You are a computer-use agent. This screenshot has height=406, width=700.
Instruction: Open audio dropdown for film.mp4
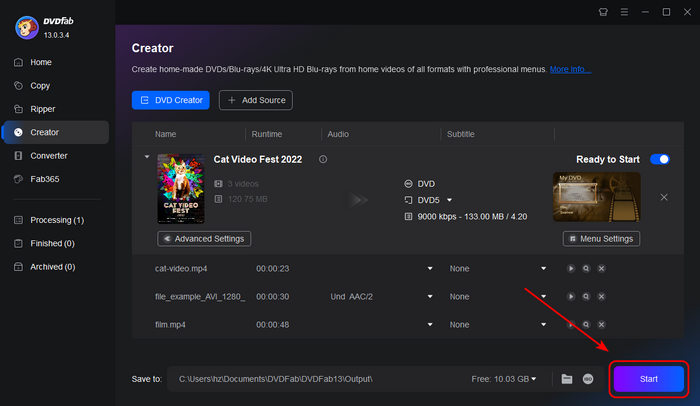tap(430, 325)
